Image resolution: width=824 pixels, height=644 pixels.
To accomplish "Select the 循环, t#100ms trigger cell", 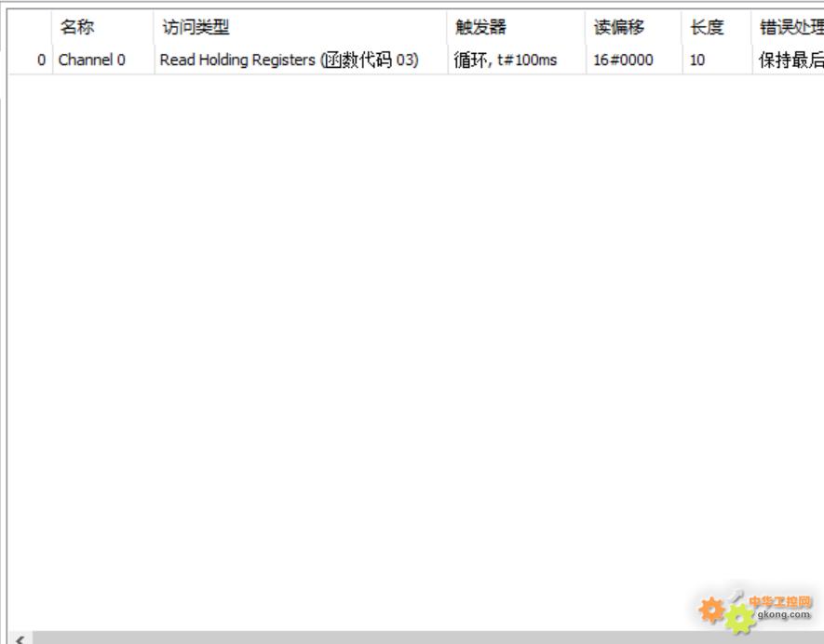I will [x=517, y=60].
